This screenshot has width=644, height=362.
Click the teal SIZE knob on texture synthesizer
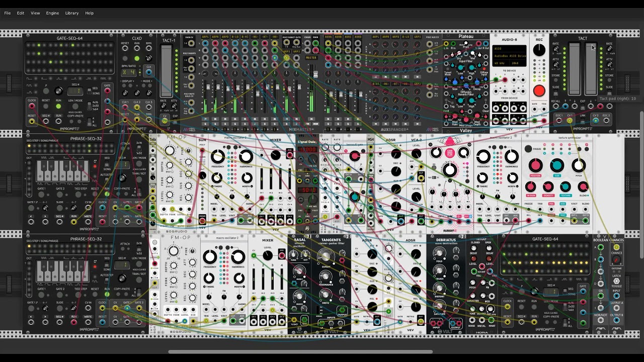click(x=557, y=166)
